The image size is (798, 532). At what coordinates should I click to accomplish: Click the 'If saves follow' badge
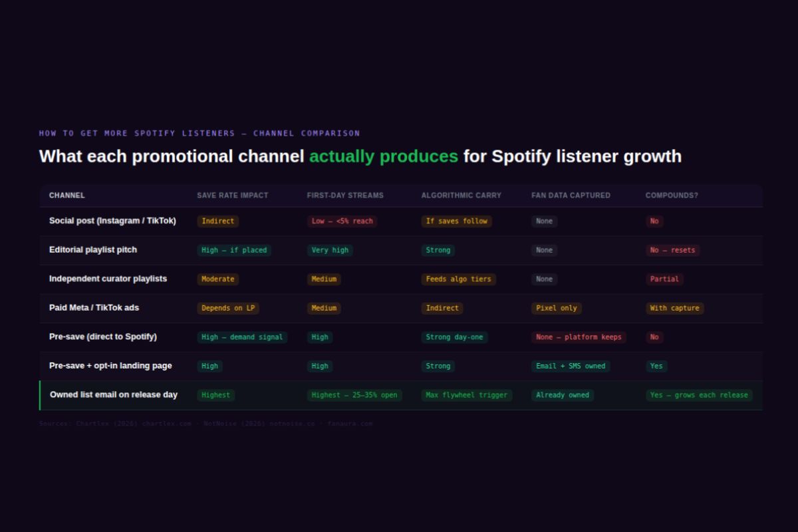click(x=457, y=221)
